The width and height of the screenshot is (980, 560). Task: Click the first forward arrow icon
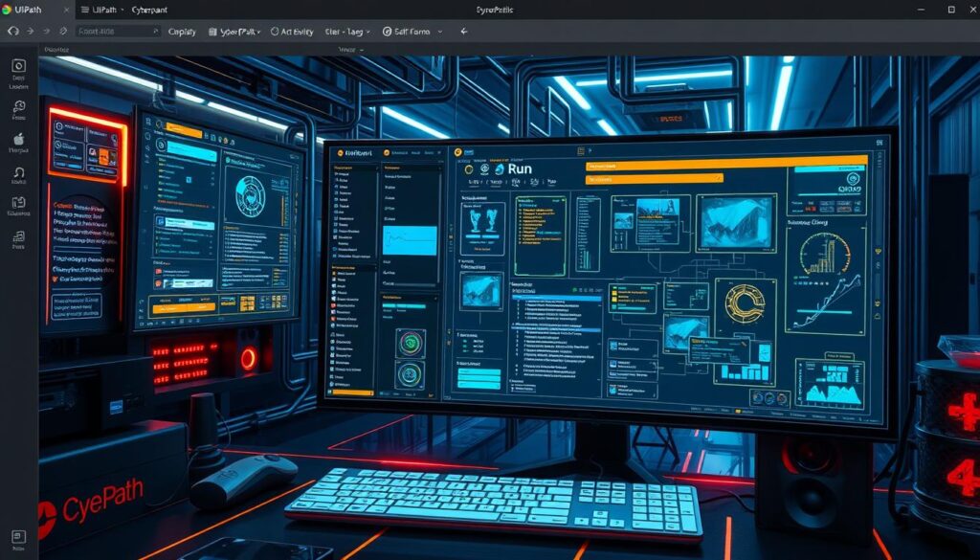[30, 31]
